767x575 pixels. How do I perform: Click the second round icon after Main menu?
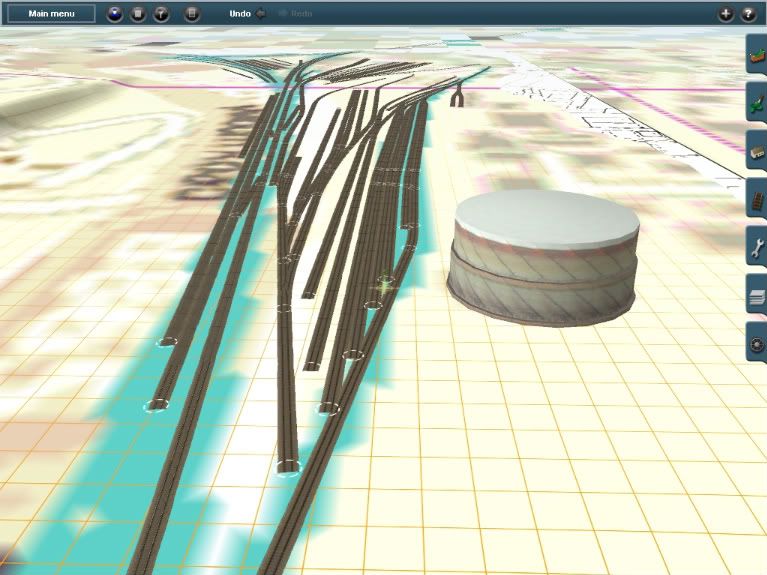(138, 14)
